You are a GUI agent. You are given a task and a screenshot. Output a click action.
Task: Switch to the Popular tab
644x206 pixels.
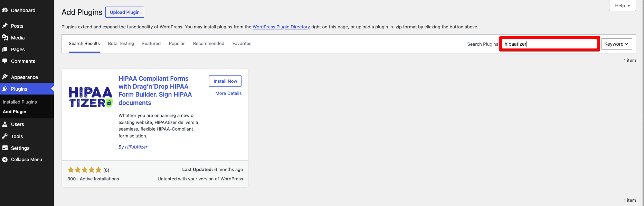tap(177, 44)
